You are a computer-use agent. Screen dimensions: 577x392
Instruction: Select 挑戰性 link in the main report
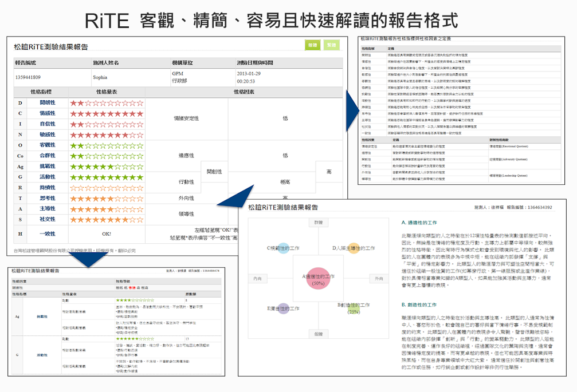pos(48,167)
